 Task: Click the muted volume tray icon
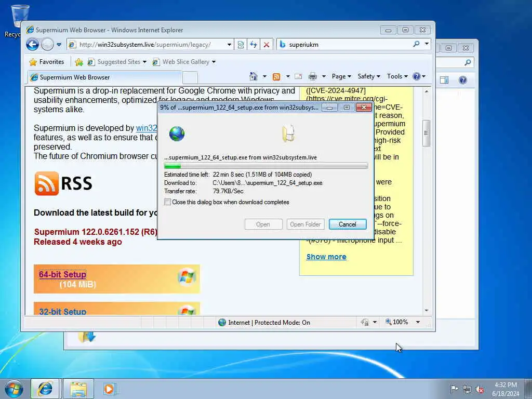[x=480, y=390]
